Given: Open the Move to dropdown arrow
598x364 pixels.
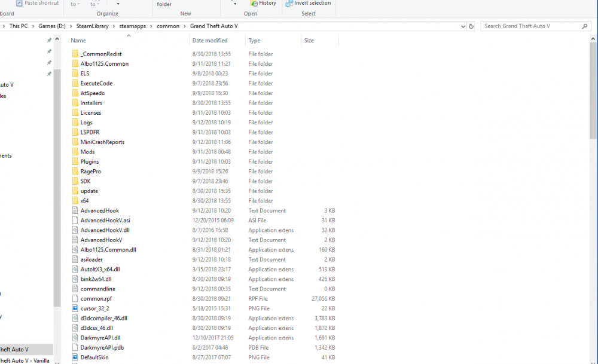Looking at the screenshot, I should (78, 4).
